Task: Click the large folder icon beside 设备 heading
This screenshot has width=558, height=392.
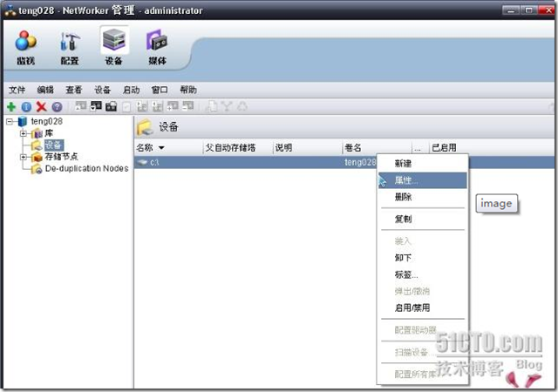Action: pos(145,127)
